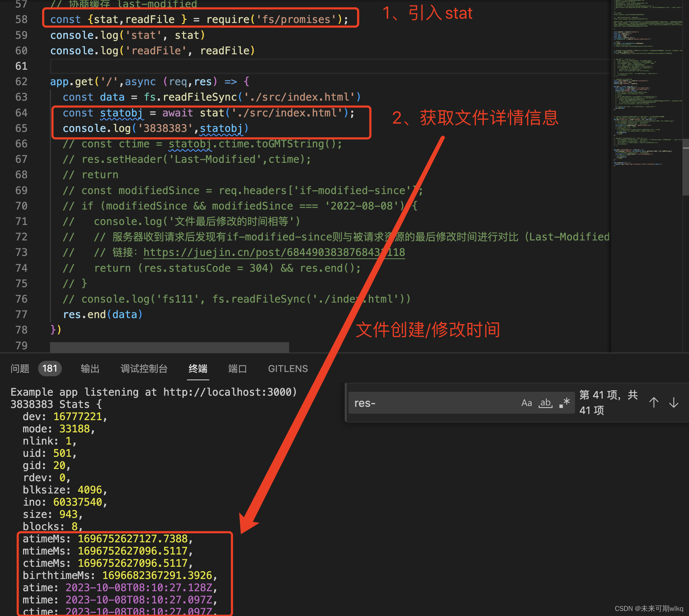Click 'birthtimeMs' entry in terminal output
The height and width of the screenshot is (616, 689).
[120, 575]
